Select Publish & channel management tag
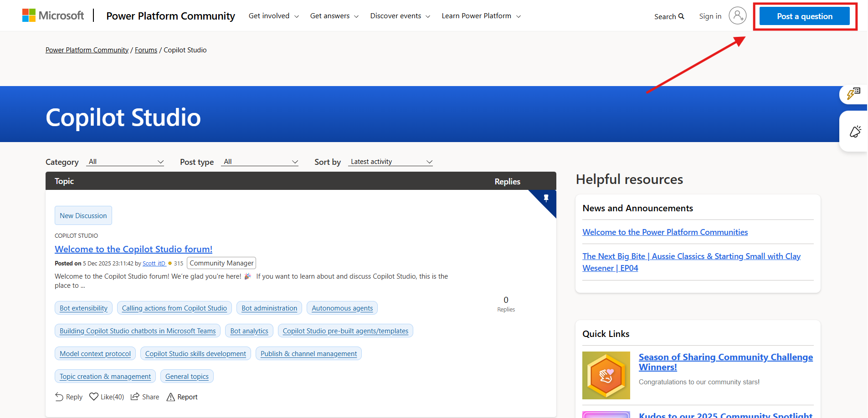The image size is (868, 418). click(308, 354)
